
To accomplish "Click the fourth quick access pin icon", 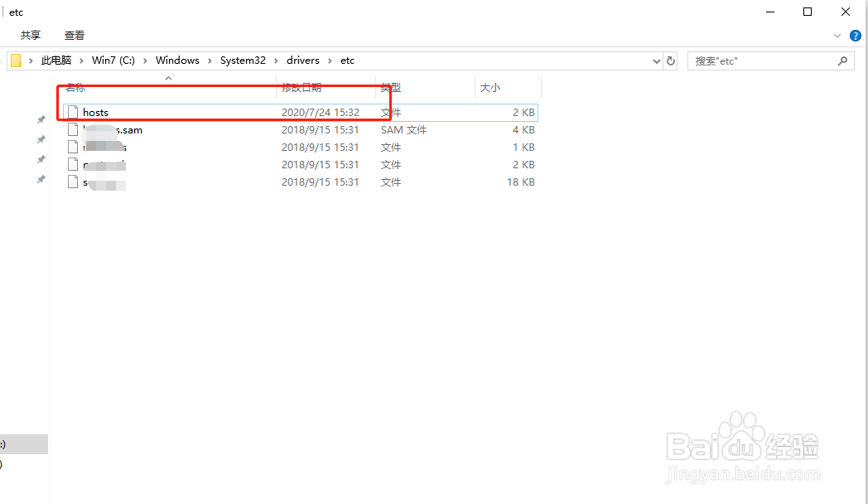I will 41,179.
